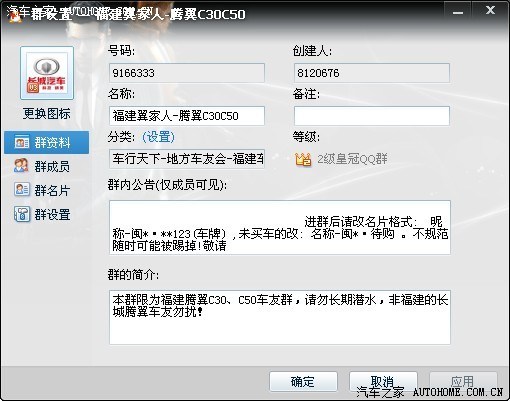Click 更换图标 to change group icon

(47, 114)
